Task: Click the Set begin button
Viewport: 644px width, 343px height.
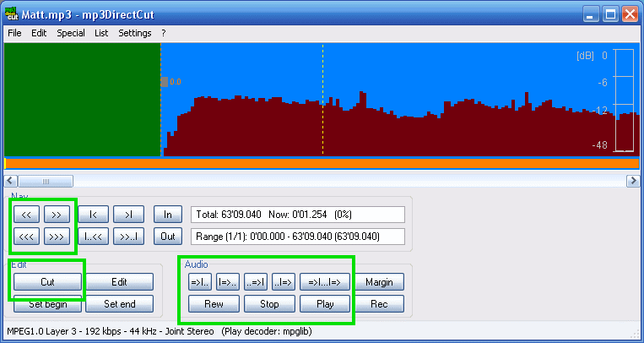Action: point(47,303)
